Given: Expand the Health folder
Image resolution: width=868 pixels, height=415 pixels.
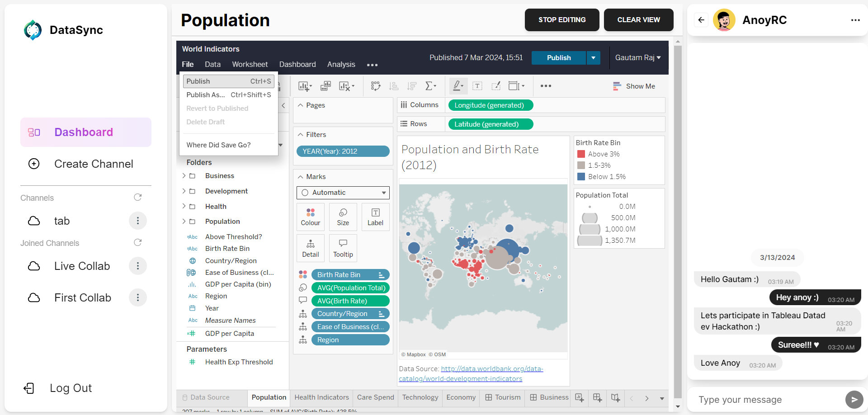Looking at the screenshot, I should coord(184,207).
